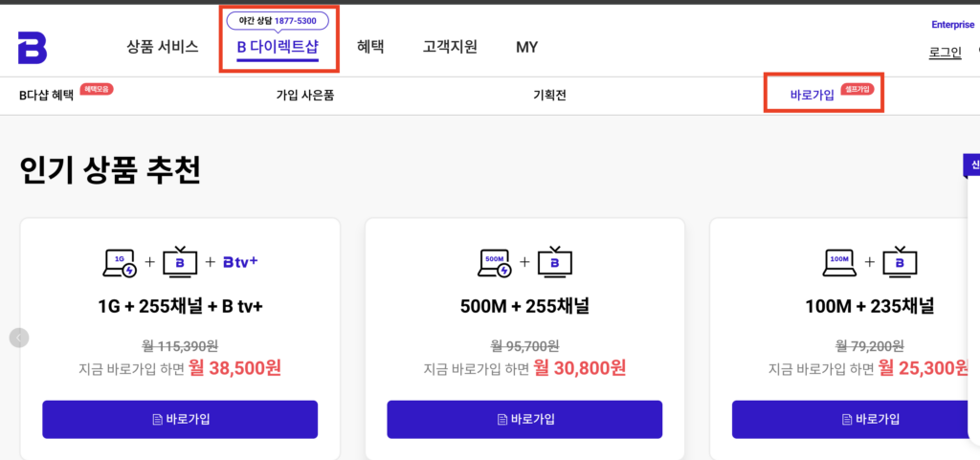Click the 로그인 link
This screenshot has height=460, width=980.
(x=945, y=53)
